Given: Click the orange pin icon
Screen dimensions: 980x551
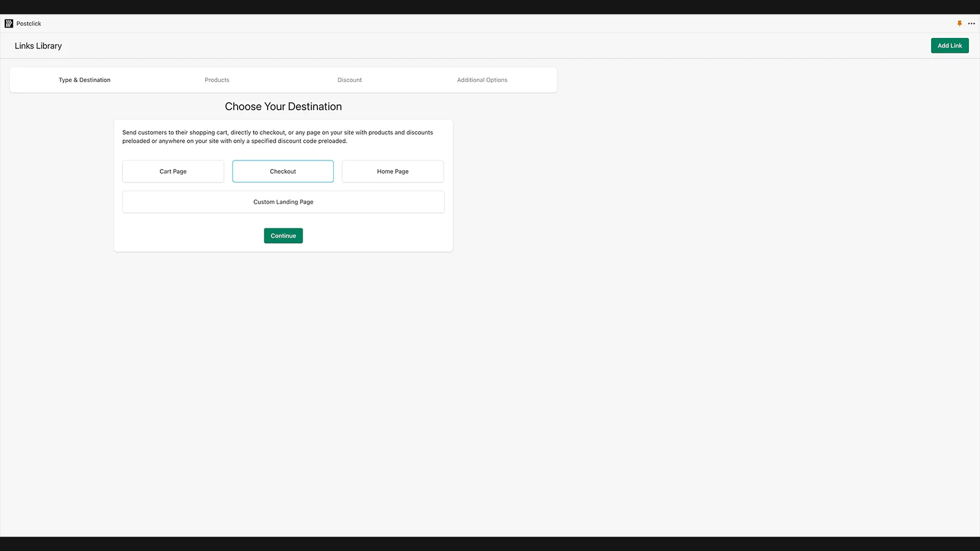Looking at the screenshot, I should click(x=959, y=23).
